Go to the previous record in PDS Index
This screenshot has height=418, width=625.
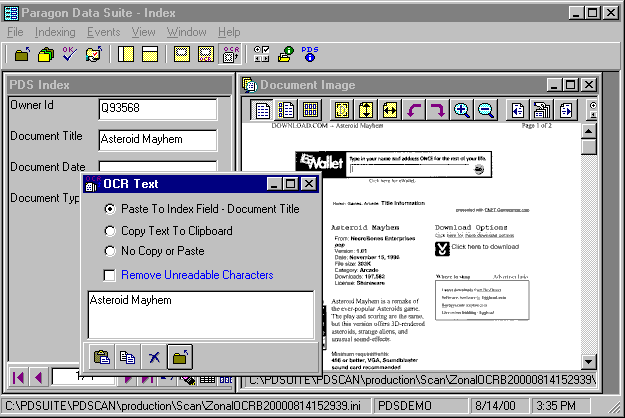click(39, 377)
